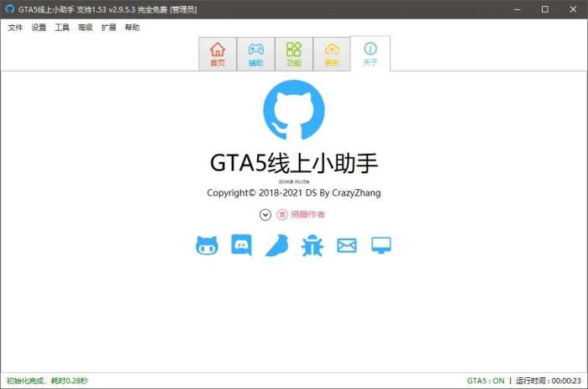
Task: Open the blue bird icon
Action: [x=277, y=245]
